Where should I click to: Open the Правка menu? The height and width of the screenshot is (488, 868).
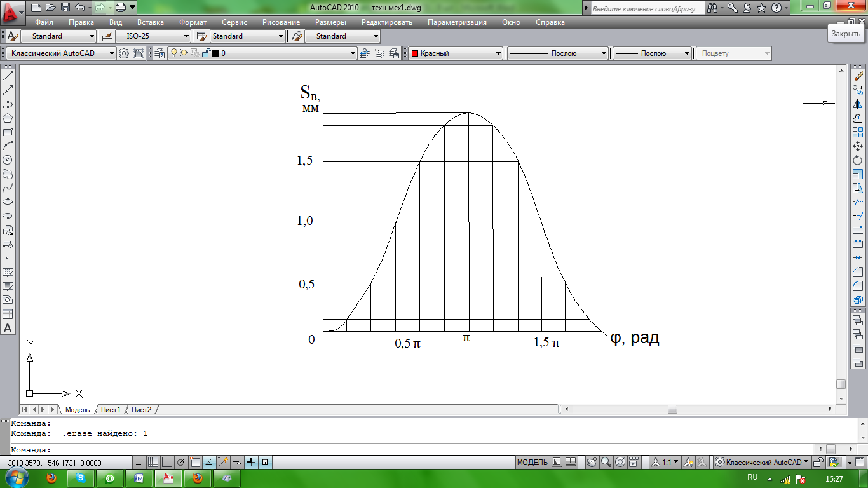pyautogui.click(x=81, y=22)
